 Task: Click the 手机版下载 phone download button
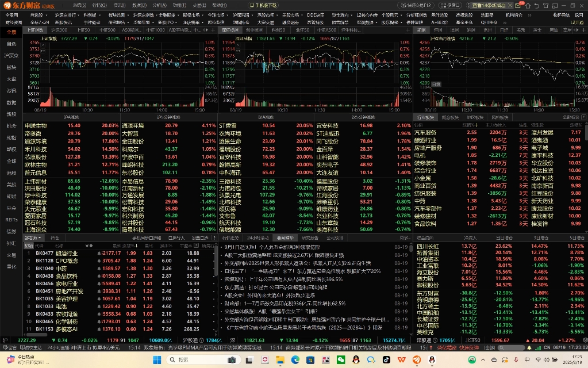point(263,5)
